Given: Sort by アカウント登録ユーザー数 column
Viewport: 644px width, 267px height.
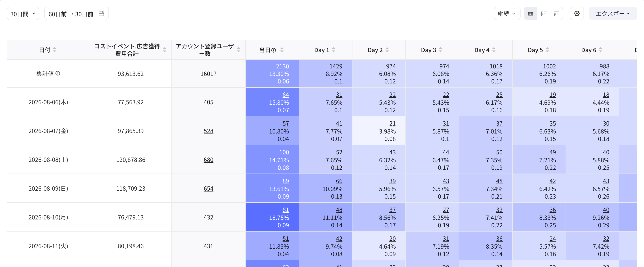Looking at the screenshot, I should [x=239, y=50].
